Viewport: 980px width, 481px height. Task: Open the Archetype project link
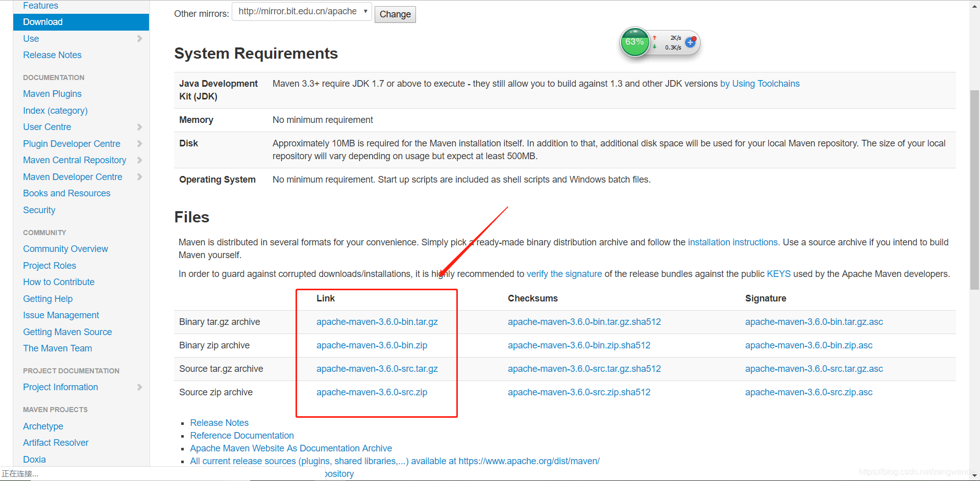(x=43, y=426)
